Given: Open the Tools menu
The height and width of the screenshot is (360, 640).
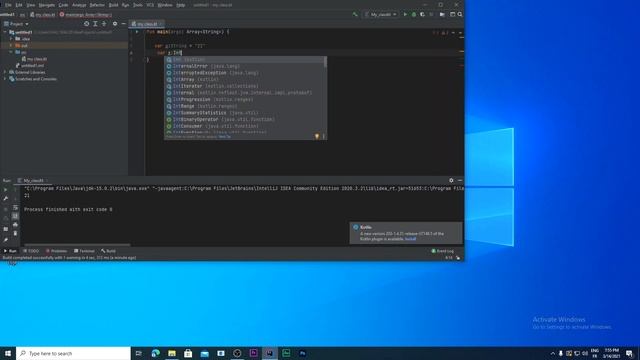Looking at the screenshot, I should pos(138,5).
